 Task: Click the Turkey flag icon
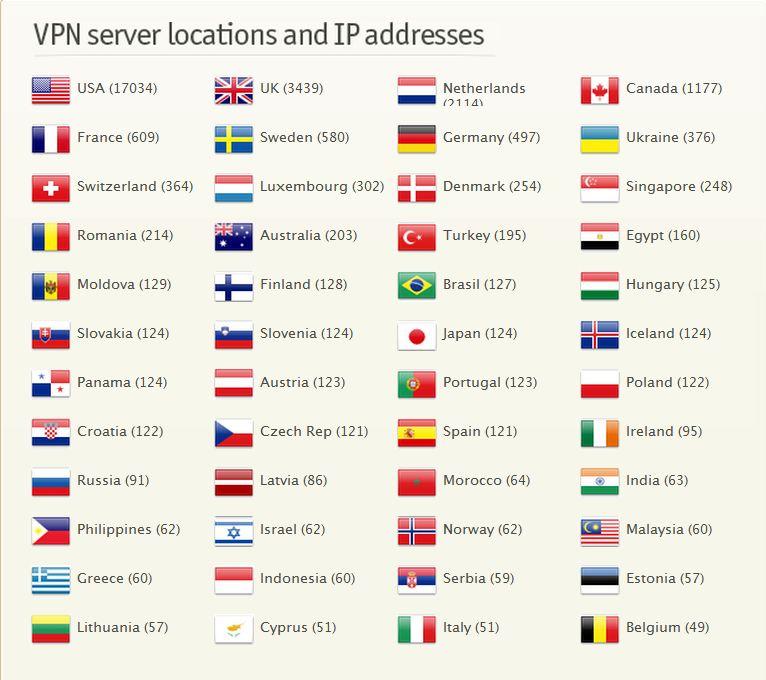pos(417,237)
